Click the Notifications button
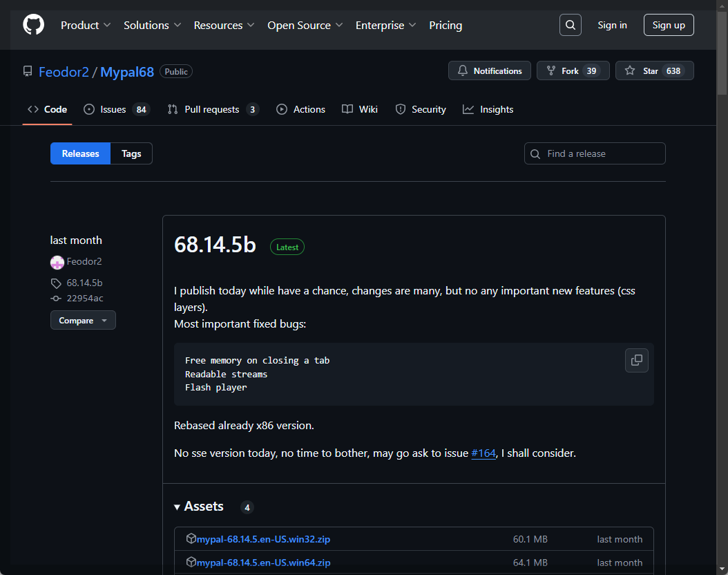Screen dimensions: 728x575 click(489, 70)
